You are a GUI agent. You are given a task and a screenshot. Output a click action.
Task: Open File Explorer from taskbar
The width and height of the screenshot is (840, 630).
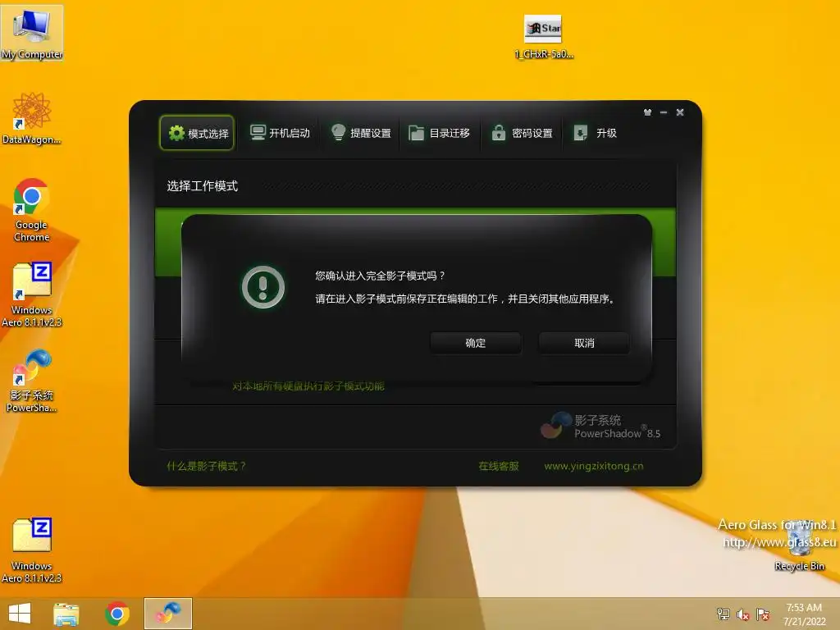click(66, 614)
